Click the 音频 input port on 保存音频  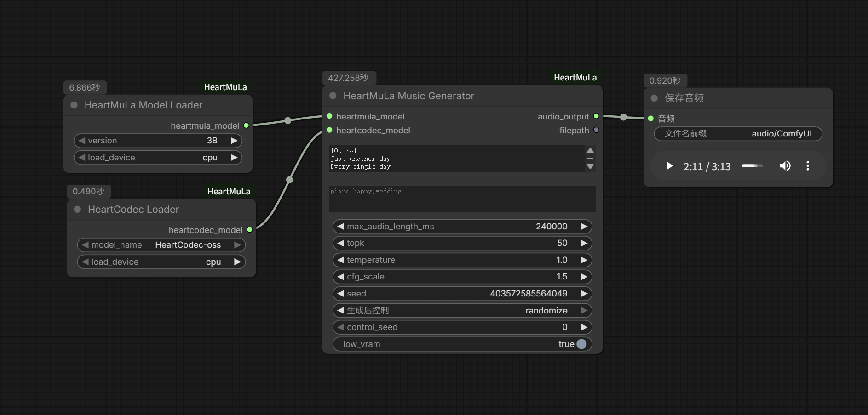click(651, 119)
